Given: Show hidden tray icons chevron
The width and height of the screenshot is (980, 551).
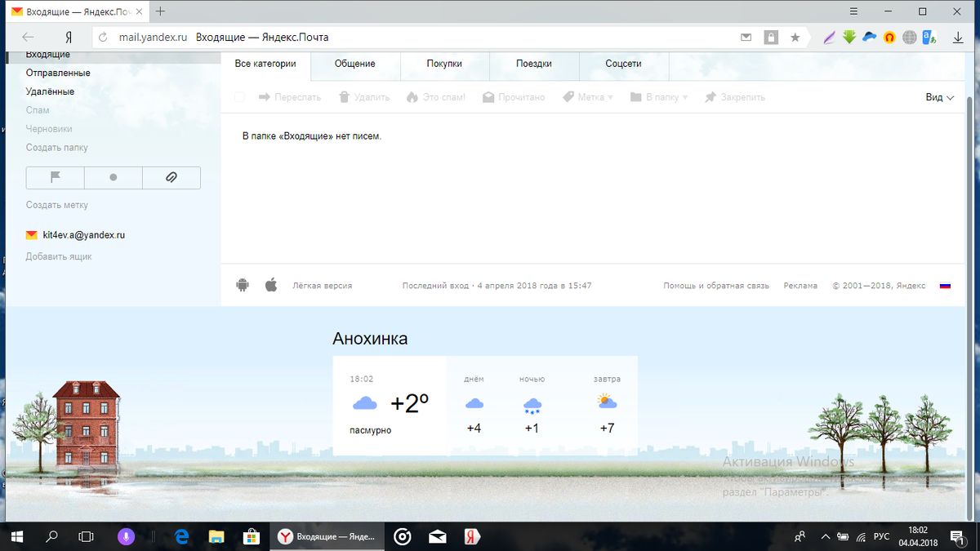Looking at the screenshot, I should pyautogui.click(x=824, y=536).
